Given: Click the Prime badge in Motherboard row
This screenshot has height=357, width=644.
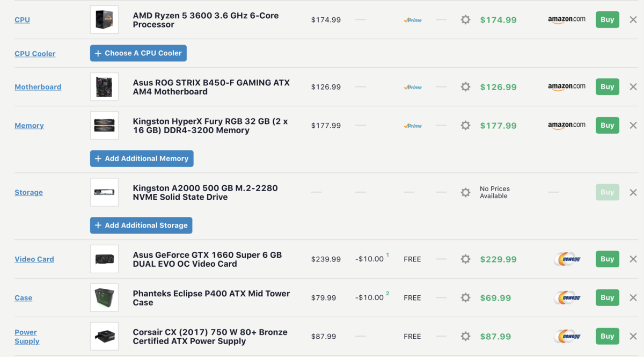Looking at the screenshot, I should (x=413, y=88).
